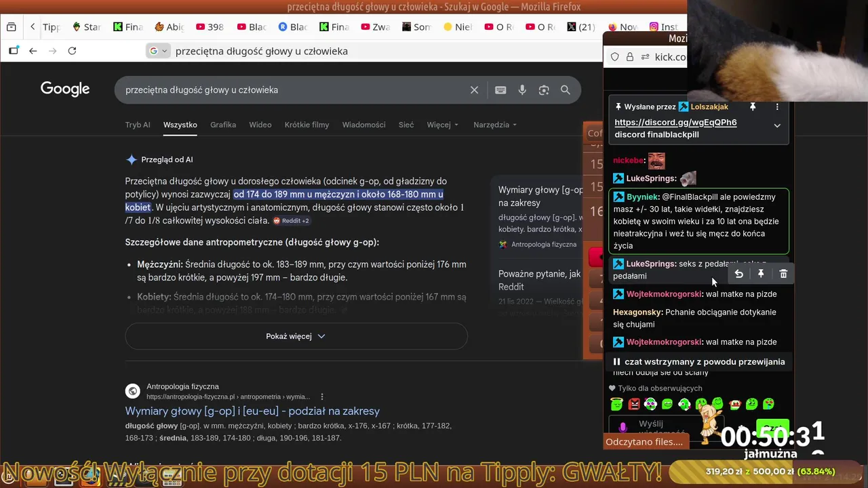Click Byyniek username in chat
Screen dimensions: 868x488
pos(642,197)
